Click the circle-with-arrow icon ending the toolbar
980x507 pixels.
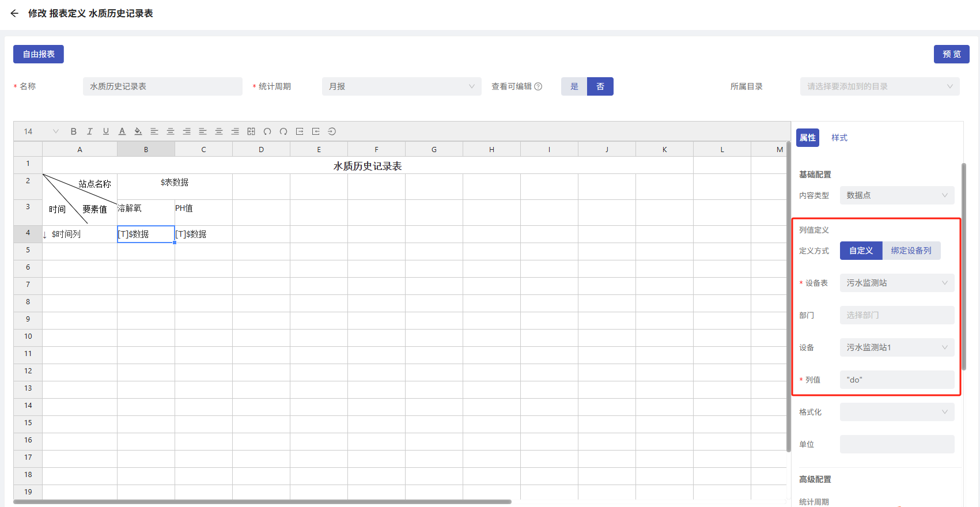332,131
